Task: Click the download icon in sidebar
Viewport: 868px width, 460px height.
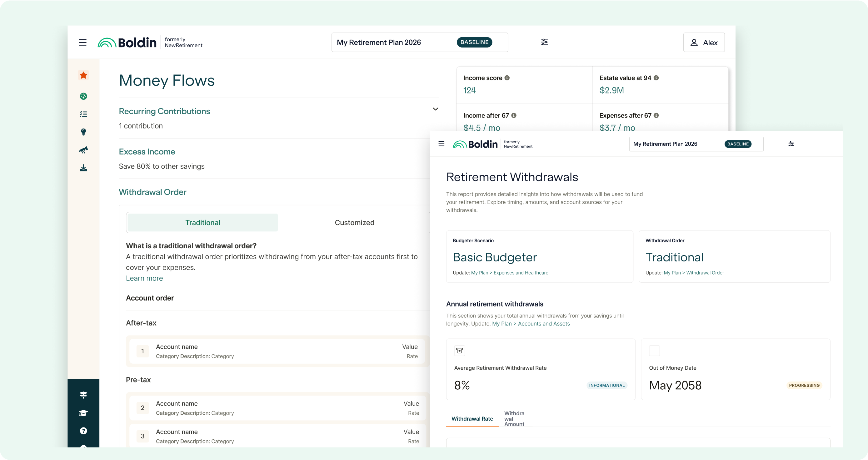Action: pos(83,168)
